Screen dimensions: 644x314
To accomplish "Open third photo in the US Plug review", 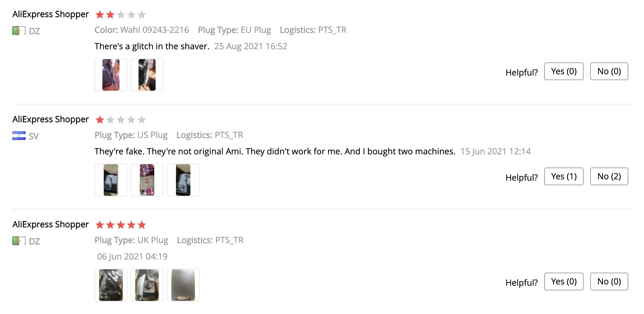I will 183,180.
